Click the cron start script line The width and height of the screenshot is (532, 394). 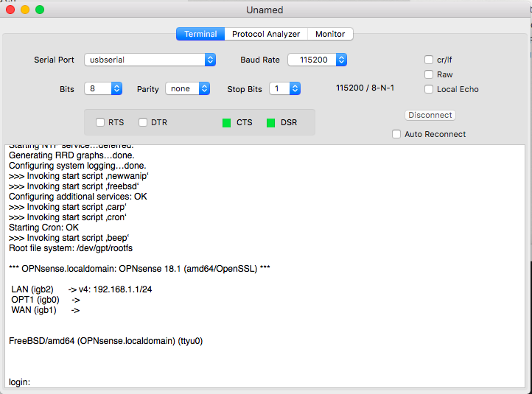pos(68,217)
